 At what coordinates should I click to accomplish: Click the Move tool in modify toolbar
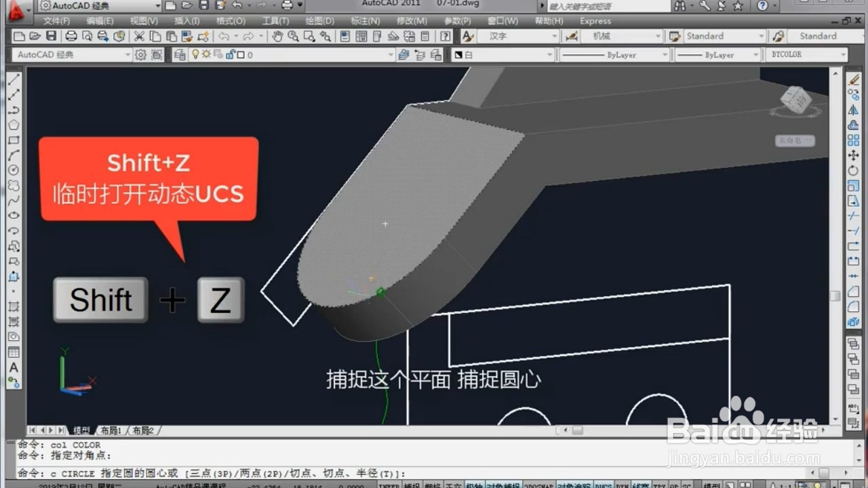pyautogui.click(x=854, y=156)
